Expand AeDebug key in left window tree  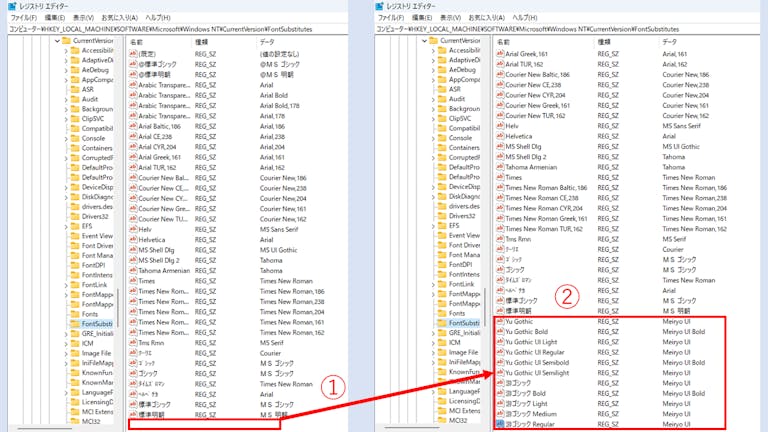(66, 70)
